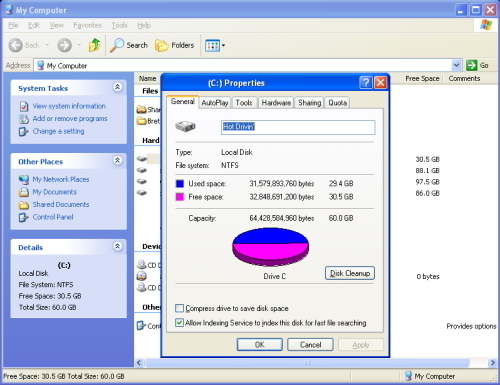Click the volume label field Hot Drivin'
The image size is (500, 385).
click(x=298, y=127)
